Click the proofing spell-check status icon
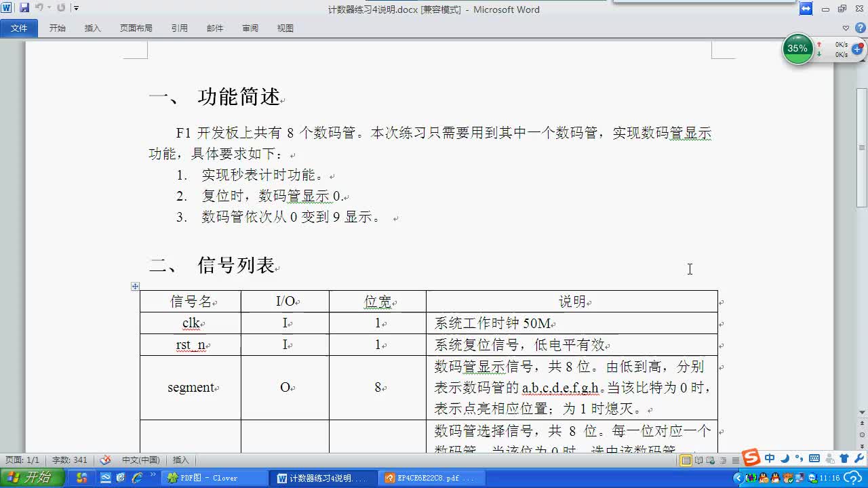Viewport: 868px width, 488px height. (x=105, y=460)
